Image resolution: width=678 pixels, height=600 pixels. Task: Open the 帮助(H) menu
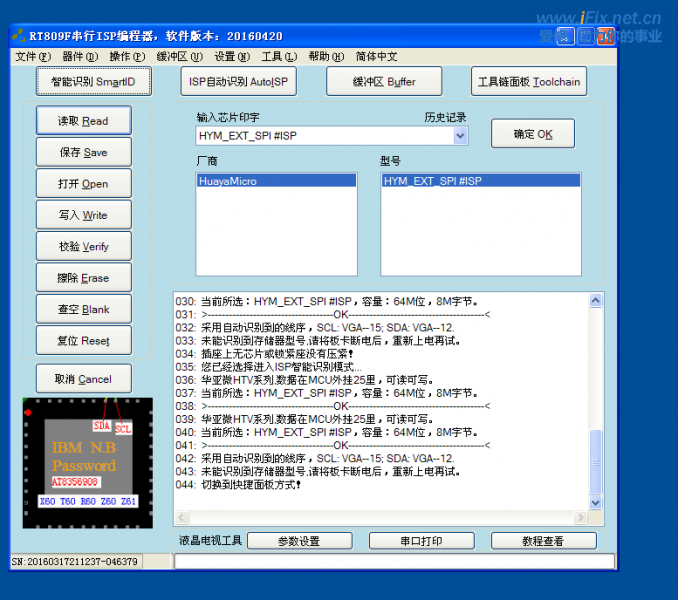point(326,57)
